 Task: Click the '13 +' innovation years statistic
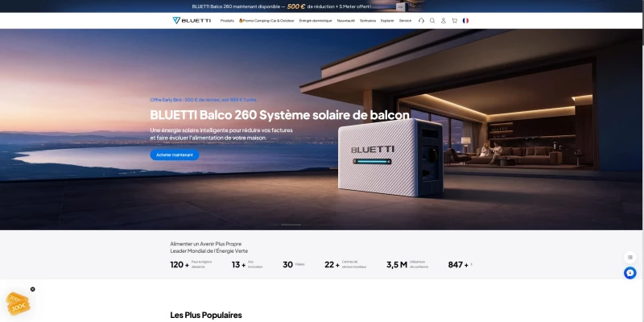(247, 265)
